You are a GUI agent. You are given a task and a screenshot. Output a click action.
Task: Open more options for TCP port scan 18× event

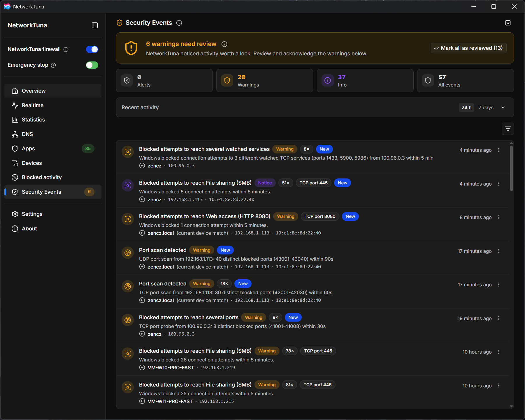click(499, 285)
